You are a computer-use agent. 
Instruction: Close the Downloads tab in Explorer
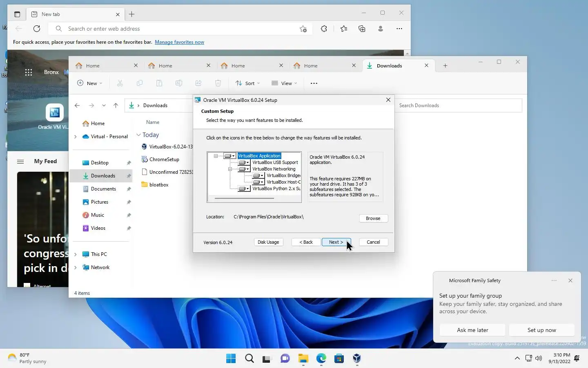[x=427, y=65]
